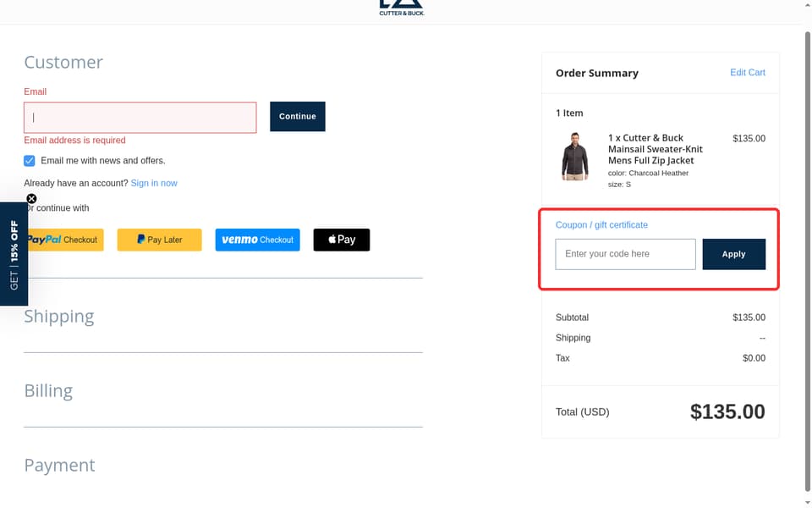Click the Cutter & Buck logo
The image size is (812, 508).
click(401, 8)
